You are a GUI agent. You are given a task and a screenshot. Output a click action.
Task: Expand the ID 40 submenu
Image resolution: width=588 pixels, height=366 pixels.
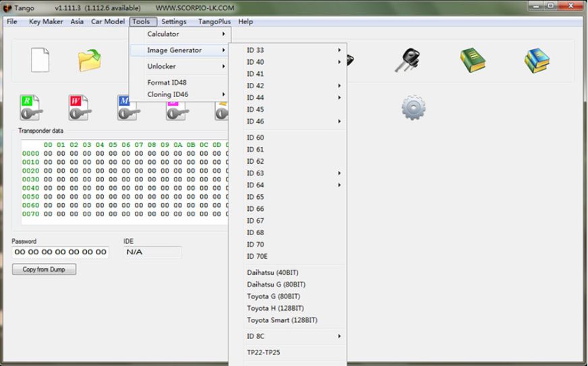point(288,62)
